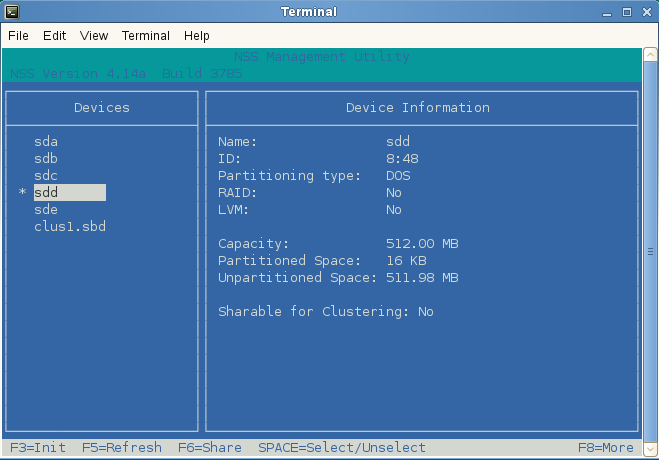Click the asterisk marker beside sdd
The image size is (659, 460).
tap(22, 192)
